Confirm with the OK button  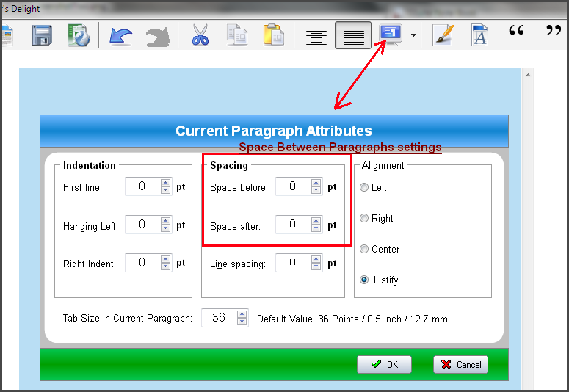point(384,364)
